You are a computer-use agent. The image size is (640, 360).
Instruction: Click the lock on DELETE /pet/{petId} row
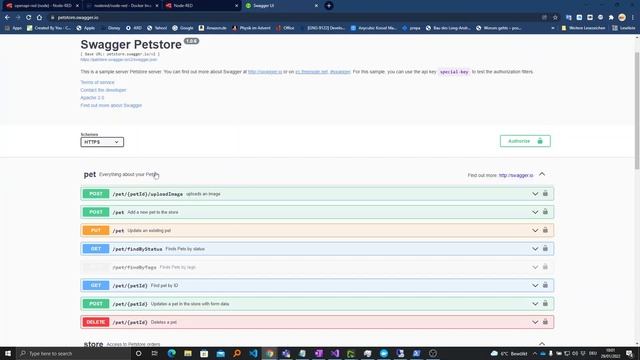pos(545,322)
